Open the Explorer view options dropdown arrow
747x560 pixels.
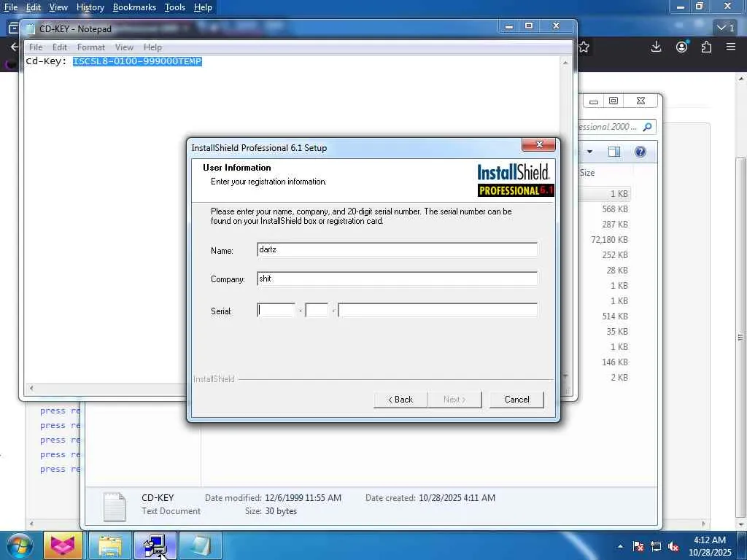[589, 152]
